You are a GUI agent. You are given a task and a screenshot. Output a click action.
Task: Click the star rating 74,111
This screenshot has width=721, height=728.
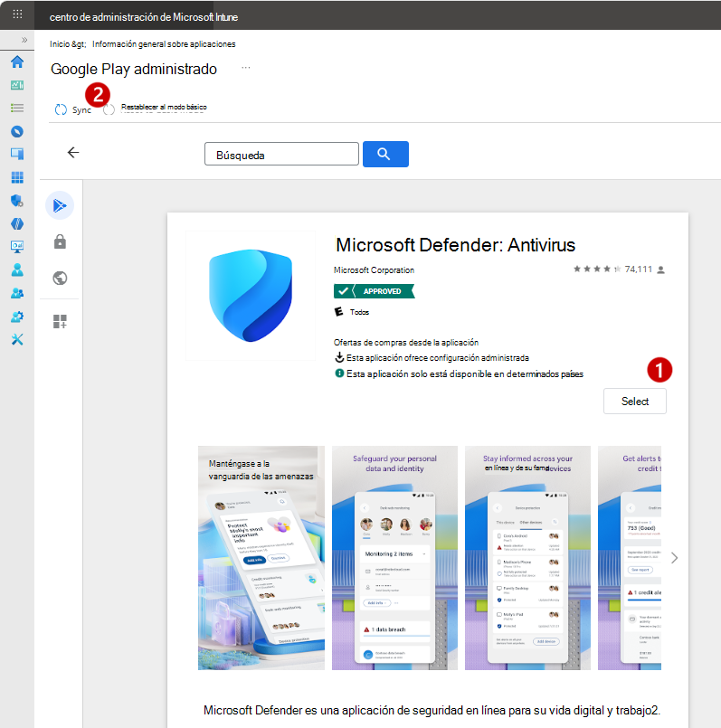click(619, 269)
